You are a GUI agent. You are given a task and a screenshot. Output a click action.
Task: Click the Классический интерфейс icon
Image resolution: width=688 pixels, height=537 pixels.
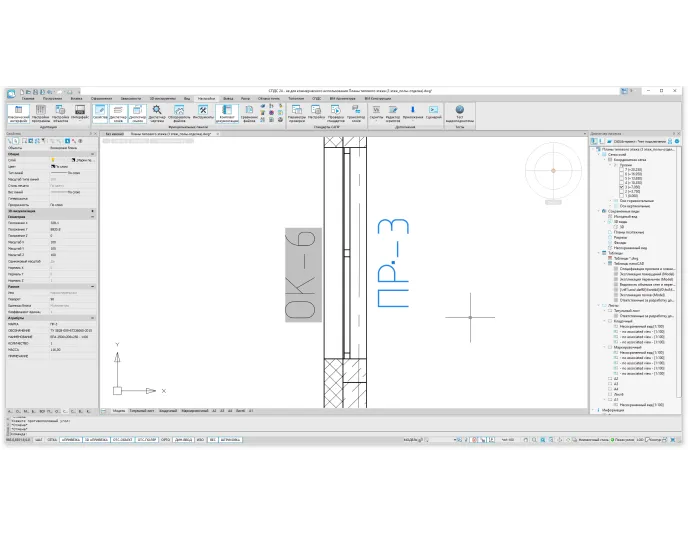17,113
